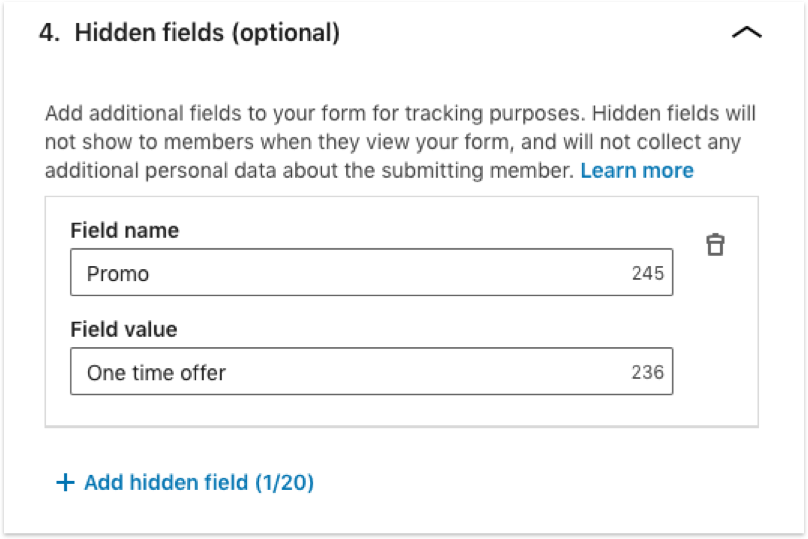Click the '(1/20)' hidden field count
Image resolution: width=808 pixels, height=539 pixels.
tap(284, 483)
